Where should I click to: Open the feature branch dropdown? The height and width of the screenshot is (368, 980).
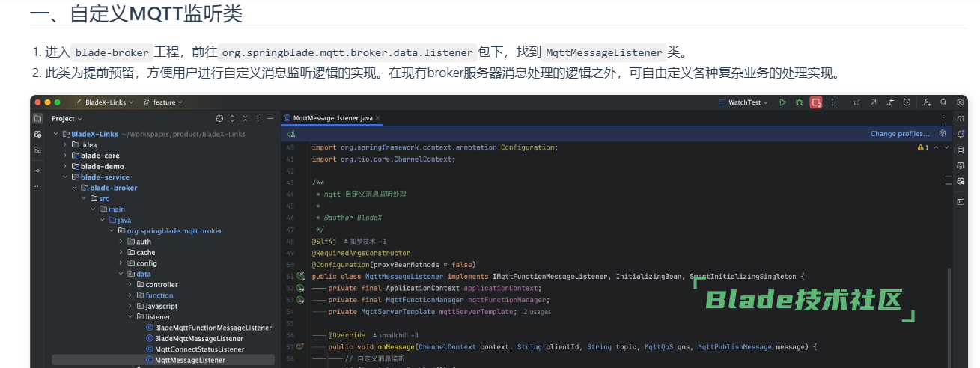point(162,102)
